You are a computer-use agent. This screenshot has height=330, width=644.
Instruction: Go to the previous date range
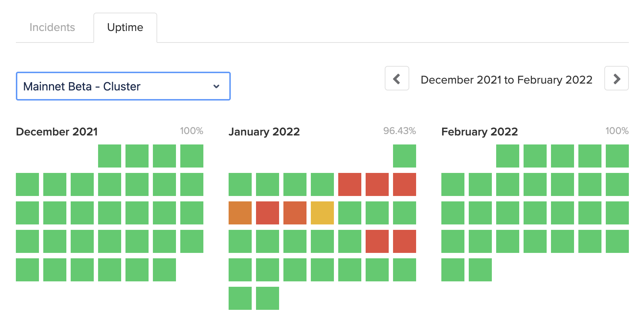pos(397,78)
